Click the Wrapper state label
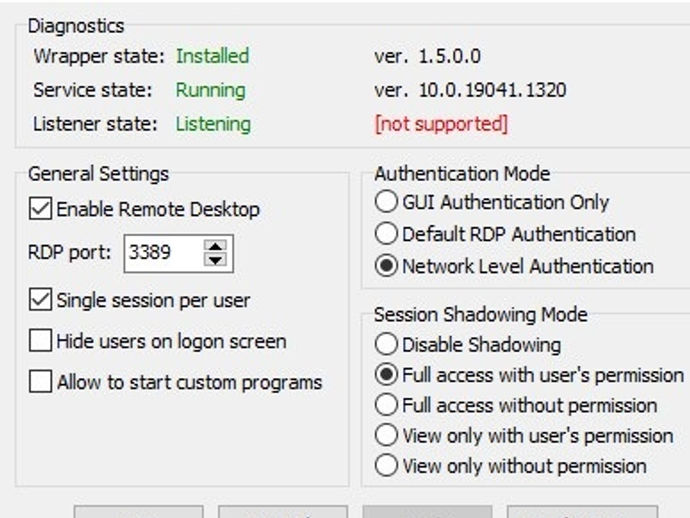The width and height of the screenshot is (690, 518). point(99,56)
